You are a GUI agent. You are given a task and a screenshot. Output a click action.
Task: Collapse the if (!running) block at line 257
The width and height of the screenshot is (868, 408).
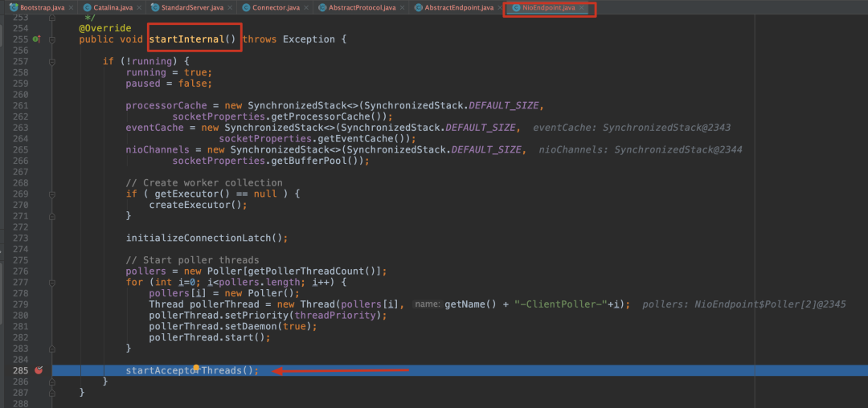[50, 61]
